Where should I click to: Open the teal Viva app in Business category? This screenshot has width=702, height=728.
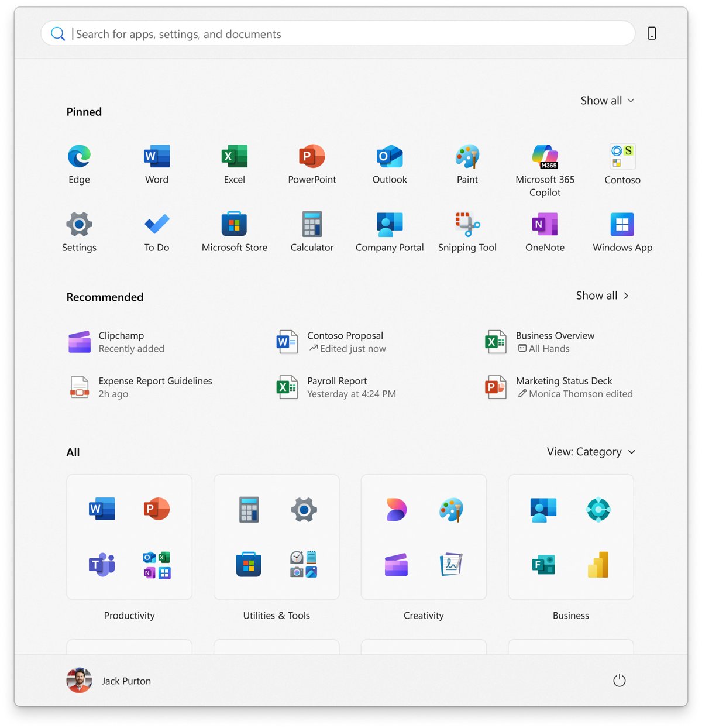[x=598, y=509]
